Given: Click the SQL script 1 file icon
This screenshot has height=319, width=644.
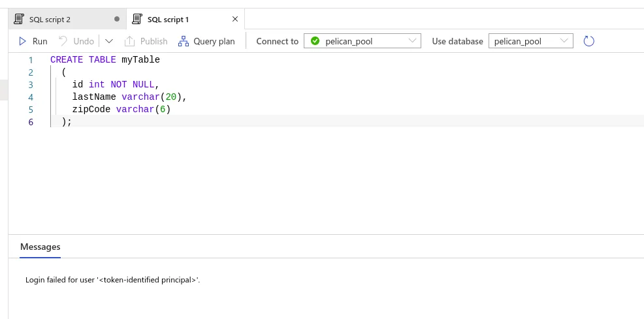Looking at the screenshot, I should point(137,19).
